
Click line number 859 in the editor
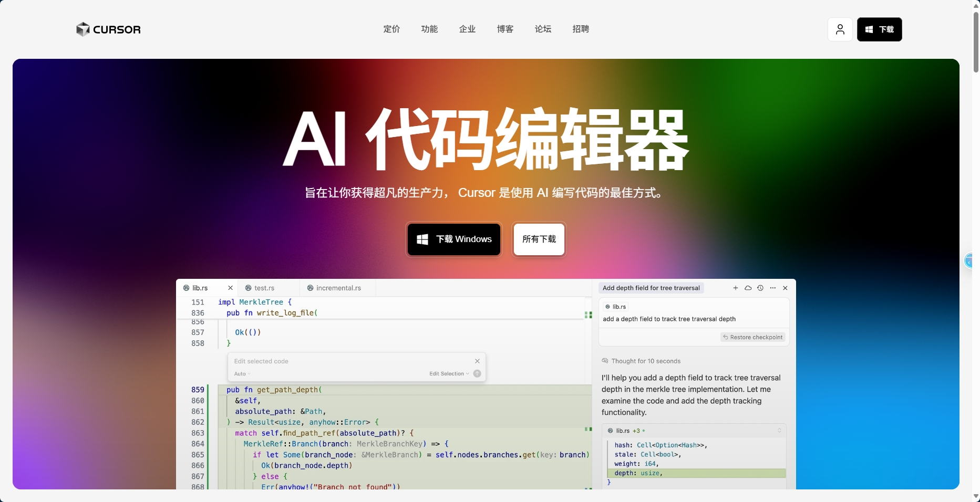(x=198, y=390)
